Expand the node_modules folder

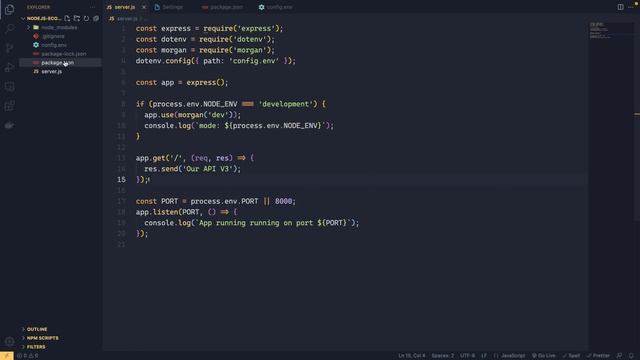point(59,27)
